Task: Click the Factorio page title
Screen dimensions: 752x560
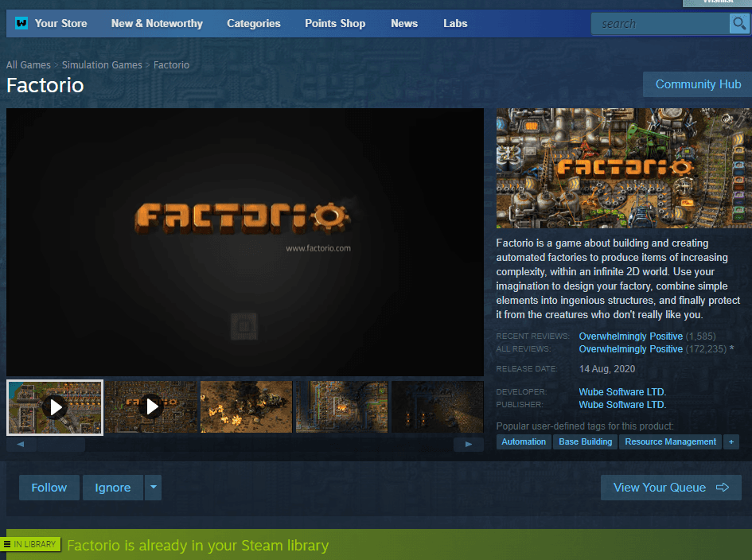Action: tap(45, 85)
